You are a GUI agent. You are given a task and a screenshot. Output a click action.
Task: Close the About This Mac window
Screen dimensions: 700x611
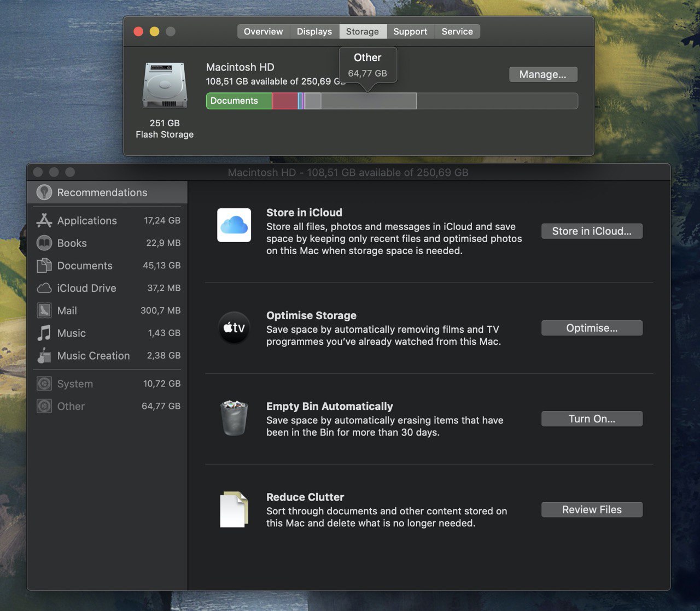(138, 32)
